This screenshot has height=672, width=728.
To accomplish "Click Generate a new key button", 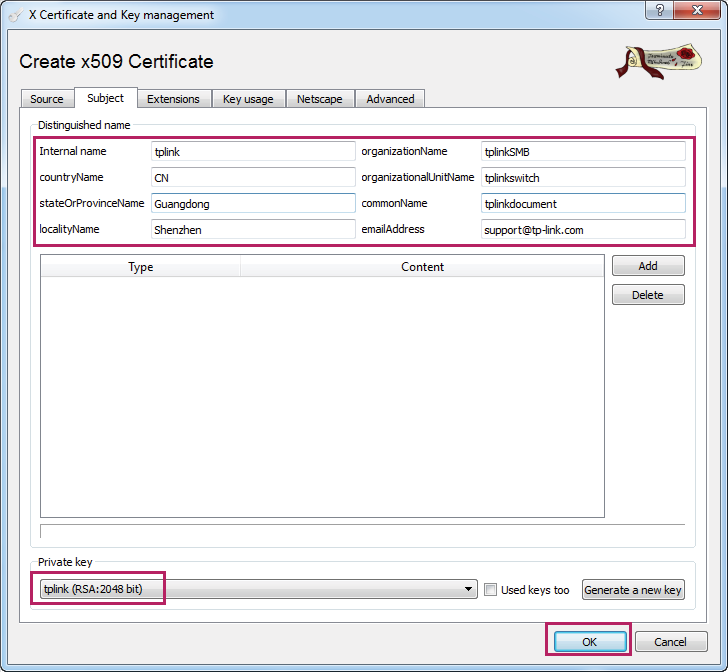I will click(633, 589).
